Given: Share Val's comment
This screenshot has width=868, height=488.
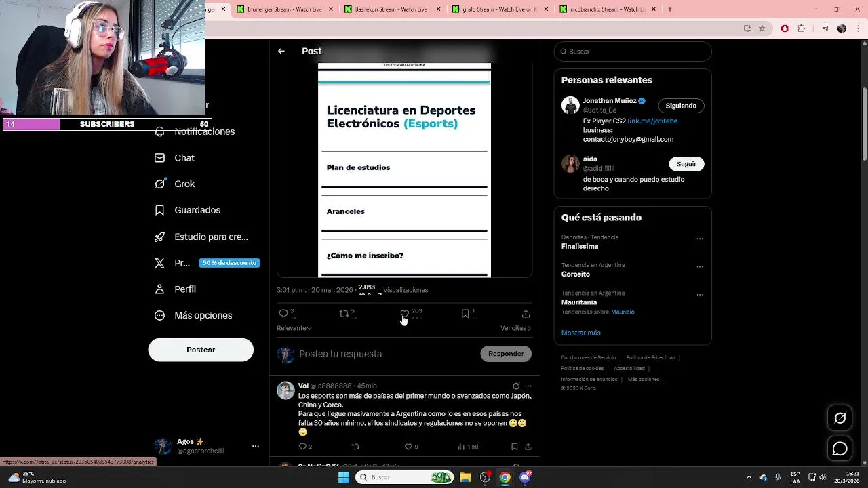Looking at the screenshot, I should pos(528,447).
